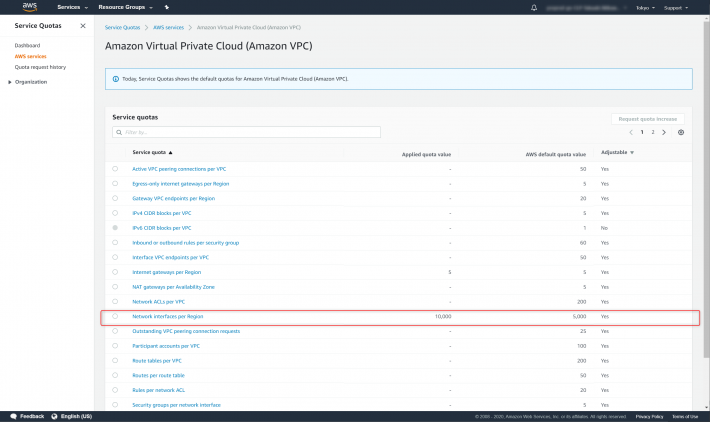Select radio for Network interfaces per Region
Image resolution: width=710 pixels, height=422 pixels.
(115, 316)
